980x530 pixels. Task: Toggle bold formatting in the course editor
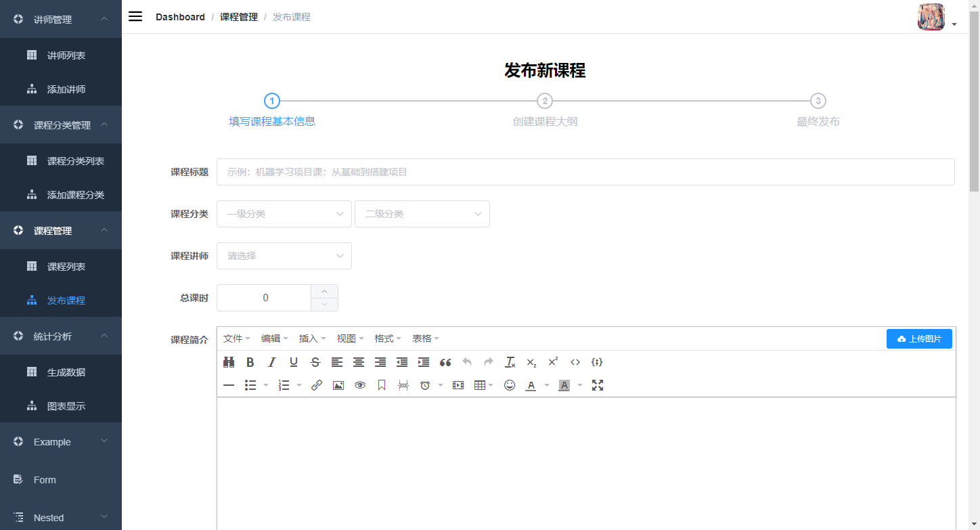pos(250,362)
